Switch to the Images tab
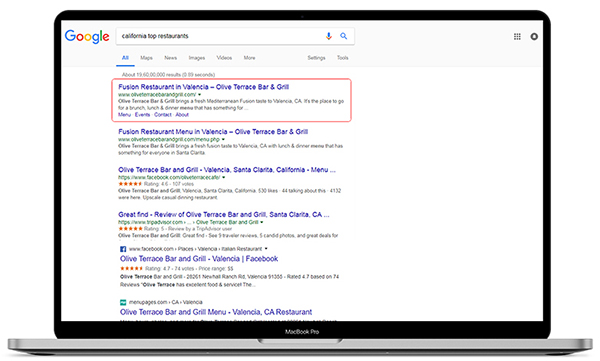Screen dimensions: 600x361 click(x=197, y=58)
